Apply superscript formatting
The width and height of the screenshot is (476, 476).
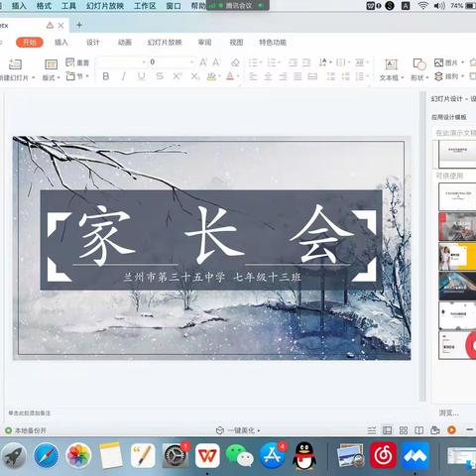178,76
